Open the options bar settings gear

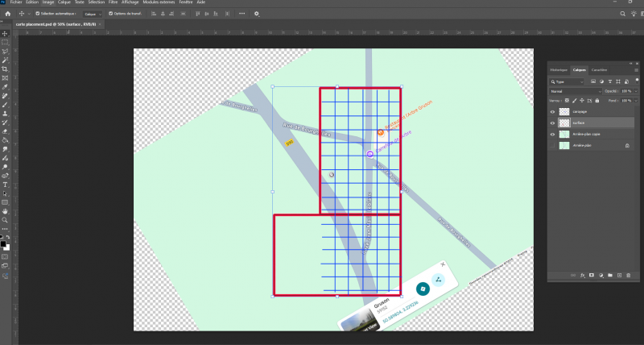coord(257,14)
